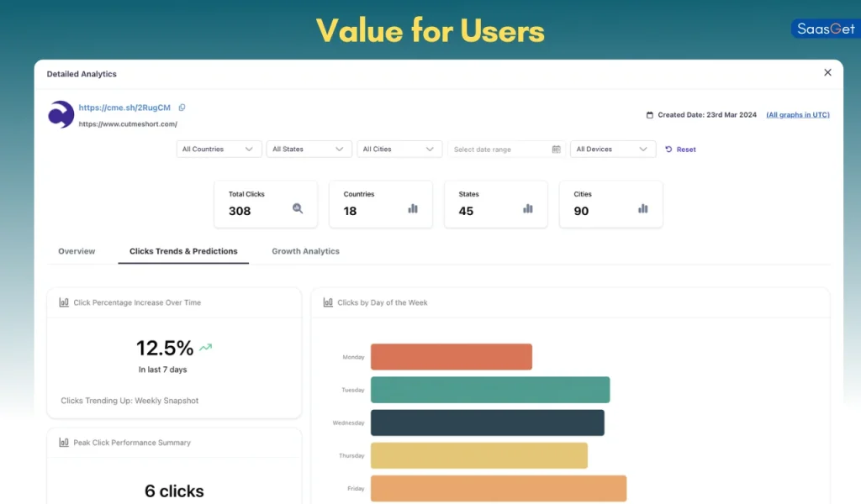Expand the All States dropdown
The width and height of the screenshot is (861, 504).
coord(309,149)
